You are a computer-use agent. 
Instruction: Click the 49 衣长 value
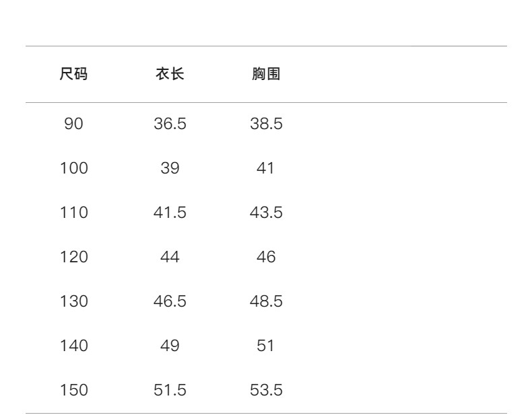(x=170, y=346)
